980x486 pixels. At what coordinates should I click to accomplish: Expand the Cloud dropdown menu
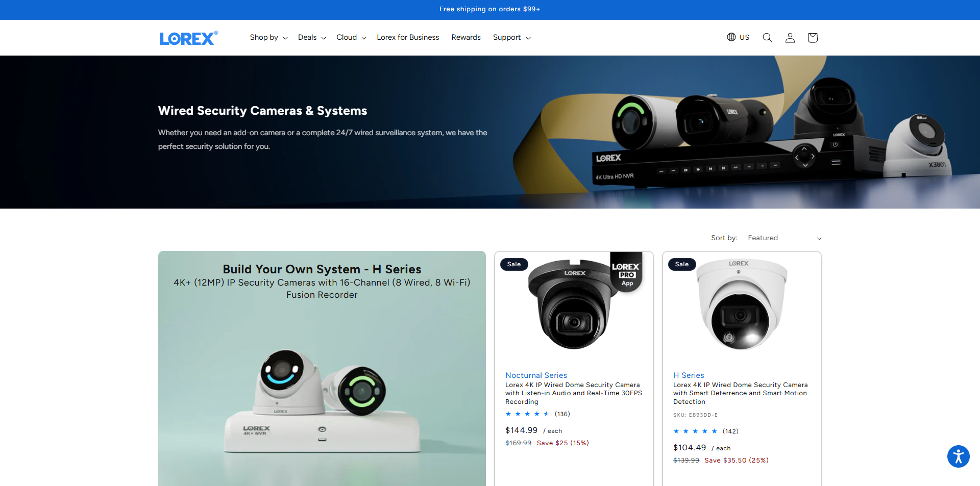[351, 38]
